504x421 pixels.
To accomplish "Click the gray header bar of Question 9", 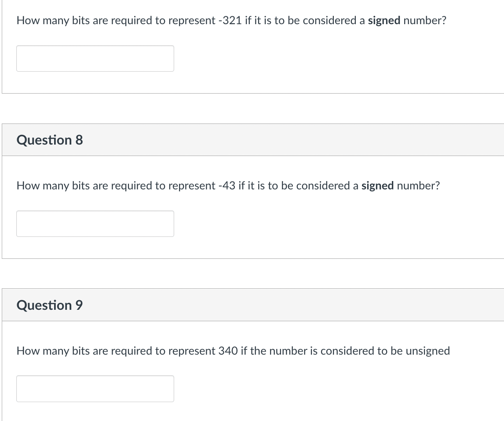I will (253, 305).
